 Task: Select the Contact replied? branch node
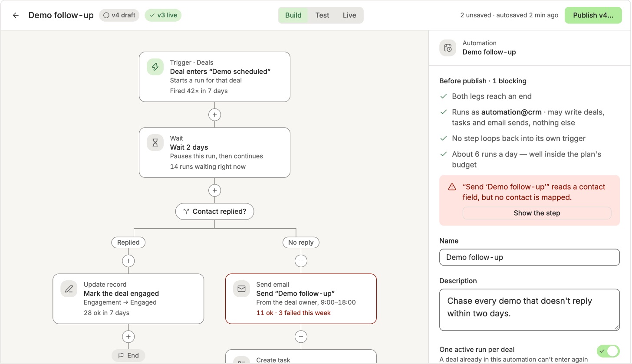click(214, 212)
